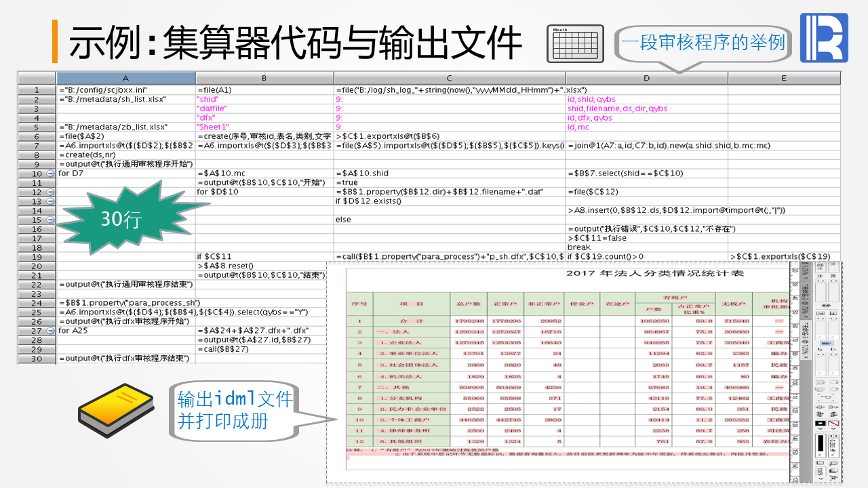This screenshot has width=868, height=488.
Task: Click the 'else' cell in row 15
Action: 450,220
